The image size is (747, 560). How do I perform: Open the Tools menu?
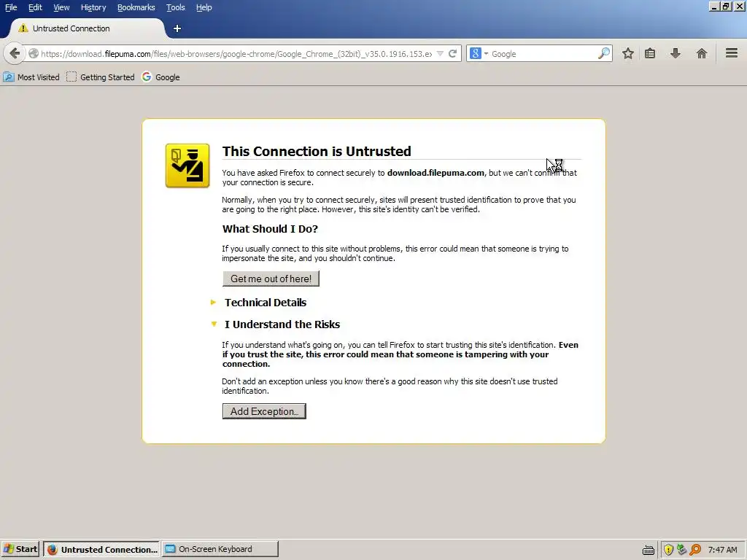pyautogui.click(x=175, y=7)
